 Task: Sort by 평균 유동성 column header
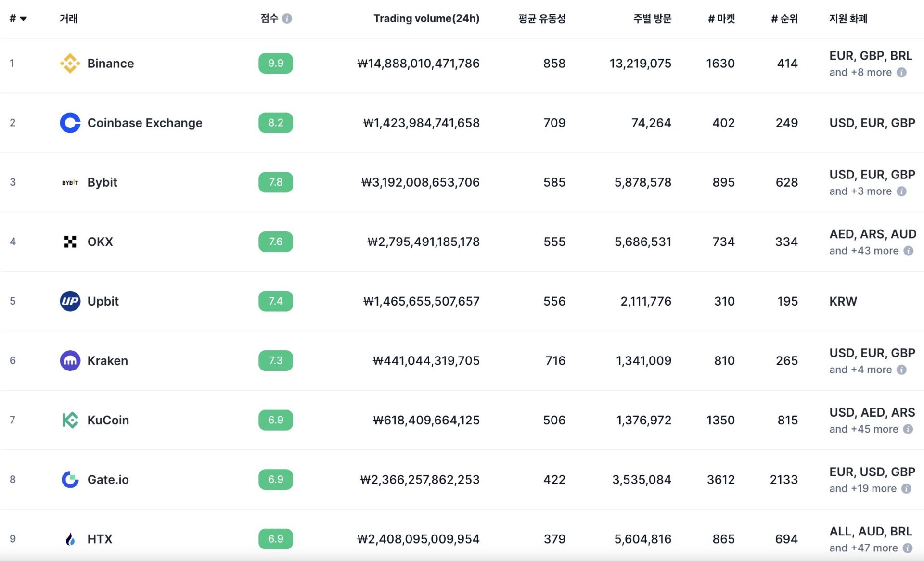coord(541,18)
